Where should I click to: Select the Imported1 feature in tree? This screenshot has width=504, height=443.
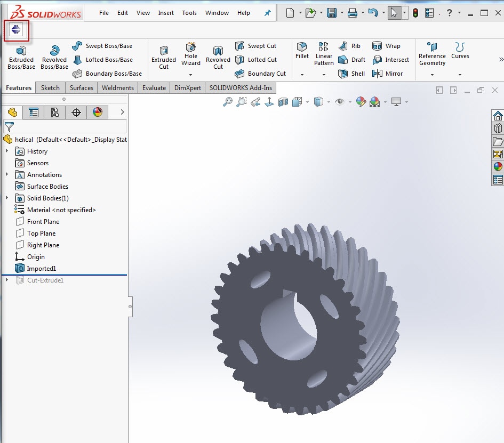(x=42, y=268)
